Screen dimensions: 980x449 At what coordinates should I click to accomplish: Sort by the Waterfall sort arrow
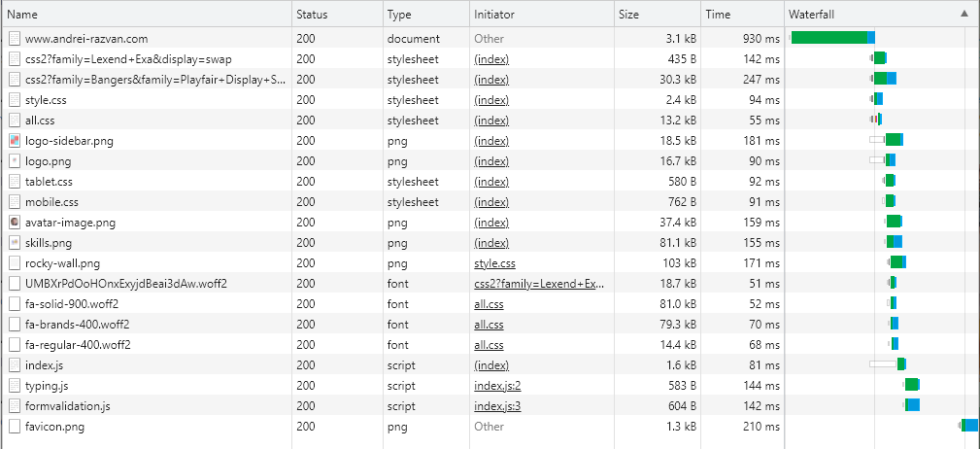(x=963, y=14)
